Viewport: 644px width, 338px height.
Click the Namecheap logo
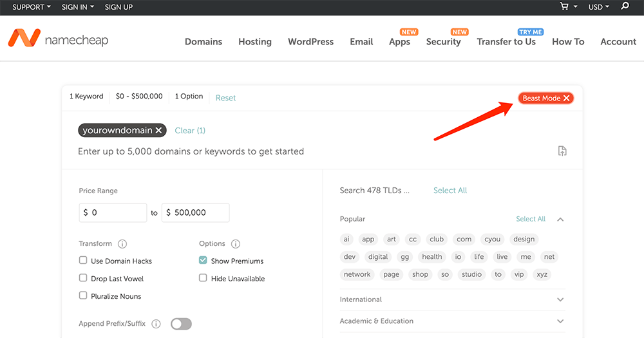coord(58,38)
